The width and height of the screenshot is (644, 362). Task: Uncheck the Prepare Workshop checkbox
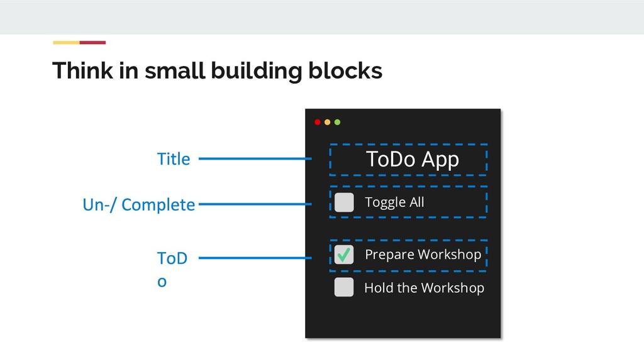(344, 255)
